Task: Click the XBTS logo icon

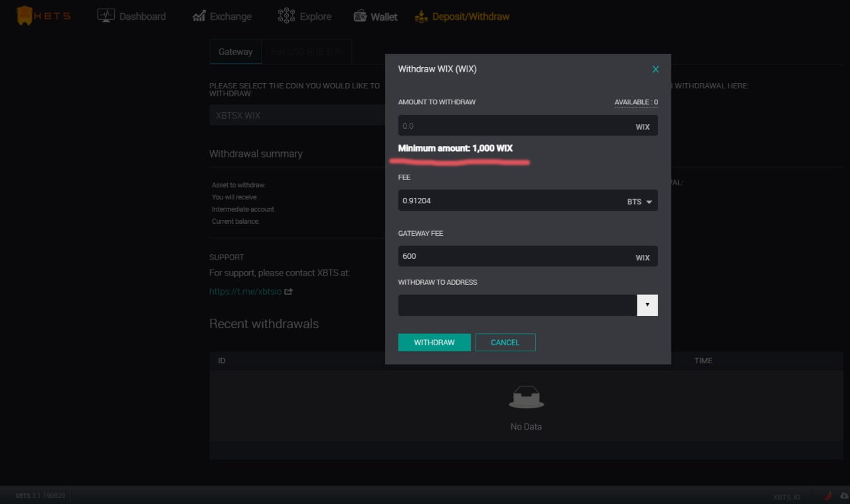Action: click(x=24, y=16)
